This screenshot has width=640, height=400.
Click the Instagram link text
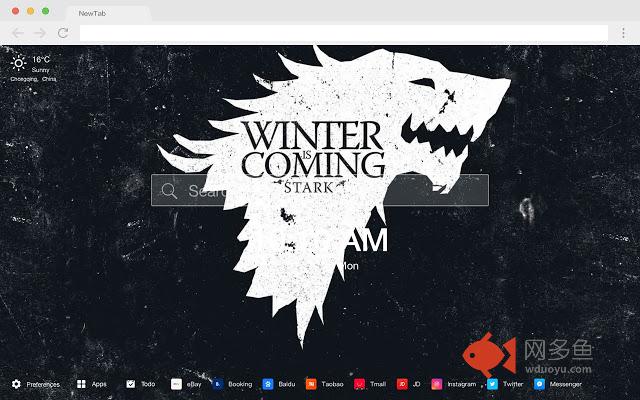coord(462,384)
